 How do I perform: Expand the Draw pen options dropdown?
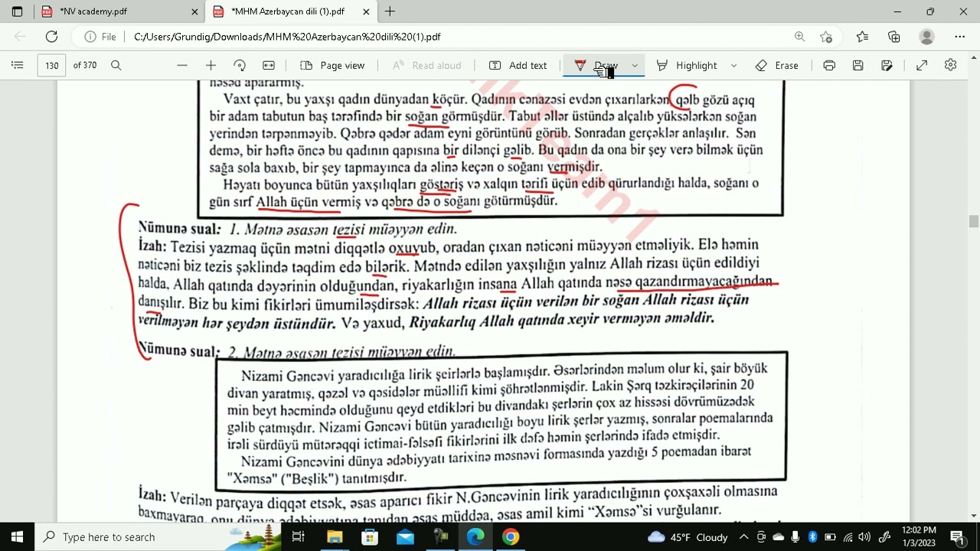click(635, 66)
